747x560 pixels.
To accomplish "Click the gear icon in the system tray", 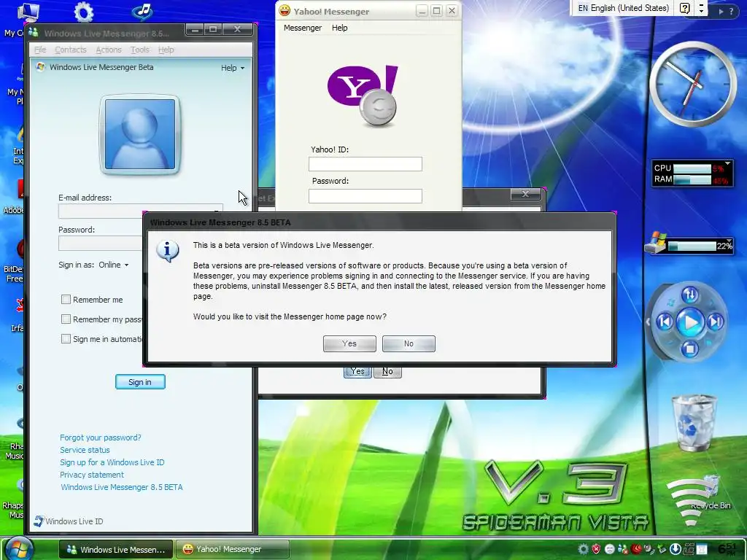I will pyautogui.click(x=583, y=549).
